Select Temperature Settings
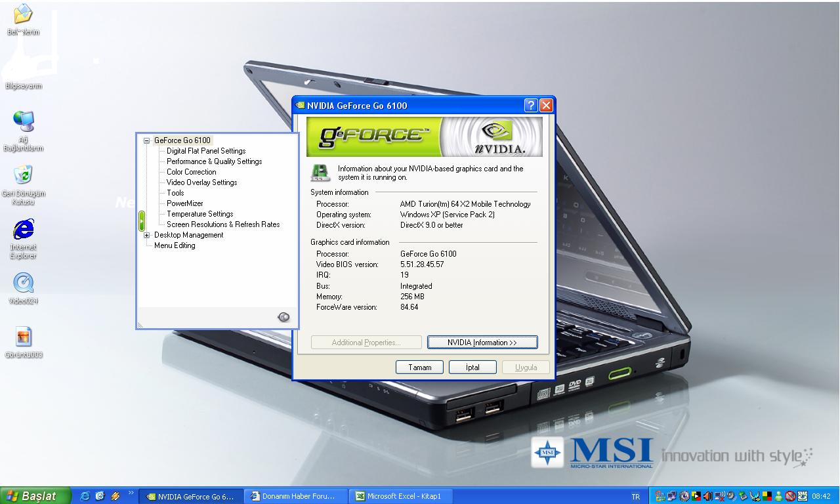The height and width of the screenshot is (504, 840). [199, 214]
